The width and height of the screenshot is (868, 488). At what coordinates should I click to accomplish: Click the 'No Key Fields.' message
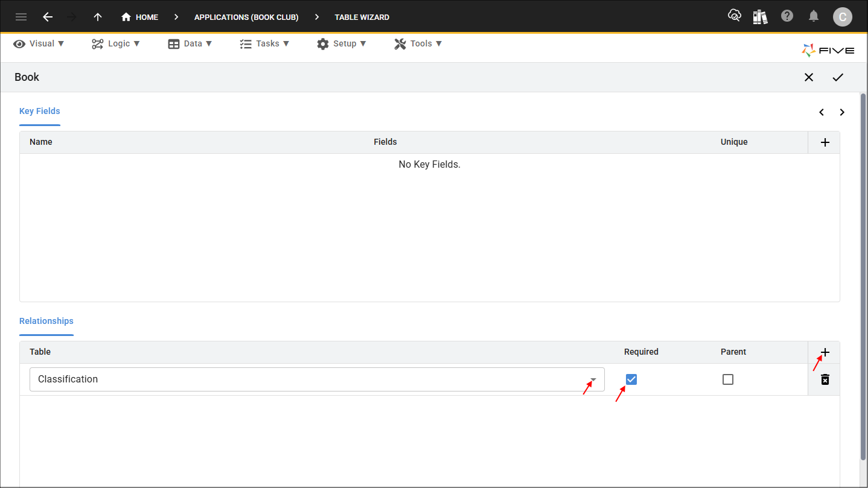point(430,164)
